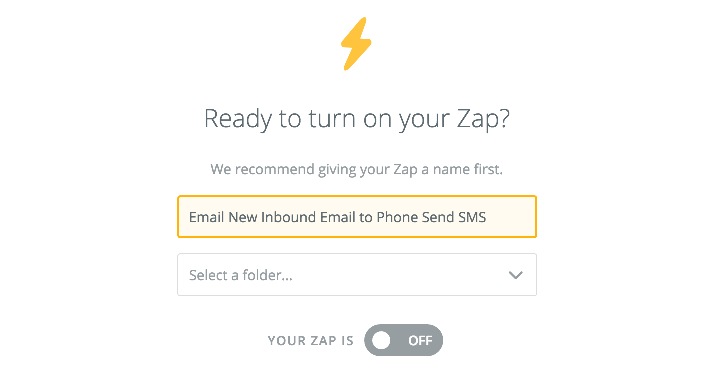This screenshot has height=389, width=722.
Task: Click the yellow lightning bolt Zap icon
Action: [x=356, y=44]
